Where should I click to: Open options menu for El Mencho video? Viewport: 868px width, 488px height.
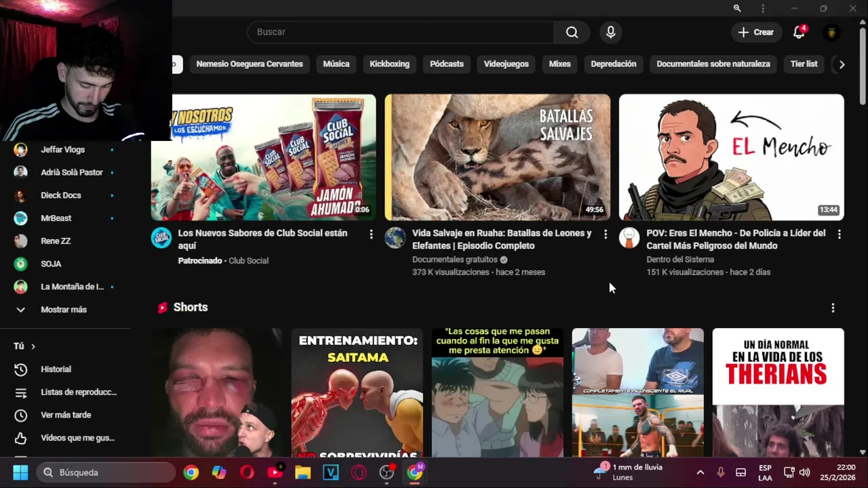coord(840,234)
